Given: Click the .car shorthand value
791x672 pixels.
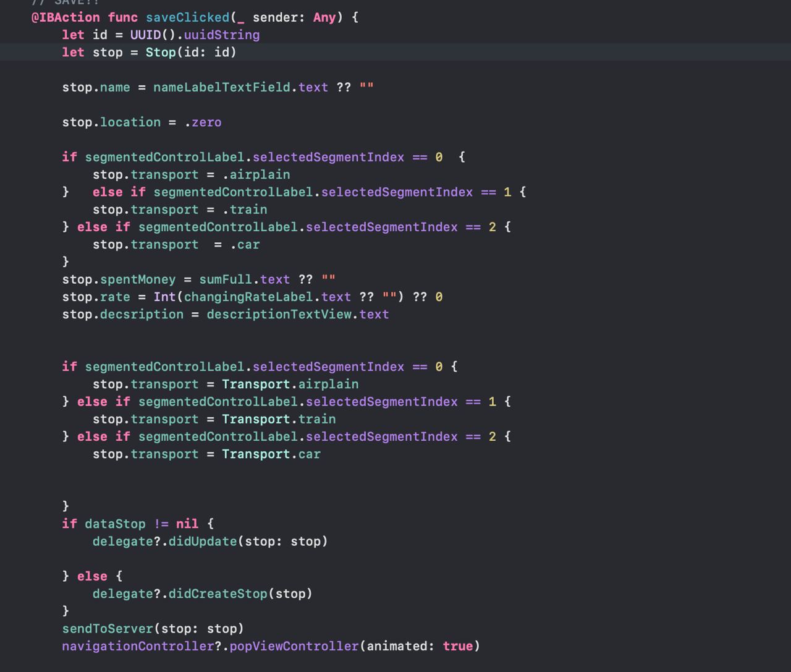Looking at the screenshot, I should 245,245.
